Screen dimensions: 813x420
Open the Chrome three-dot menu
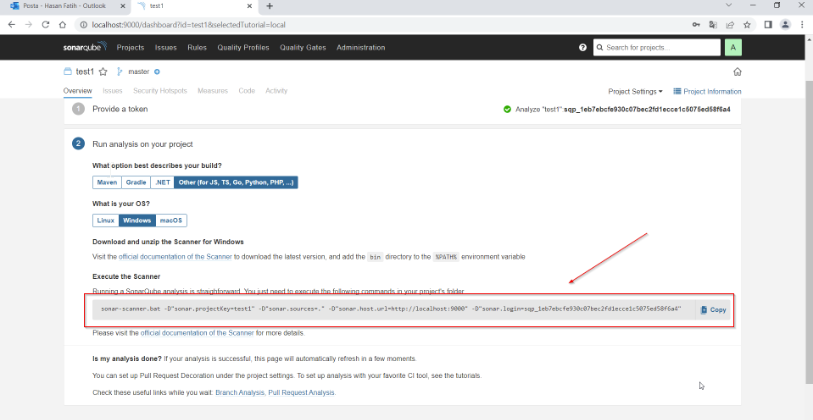click(x=802, y=24)
